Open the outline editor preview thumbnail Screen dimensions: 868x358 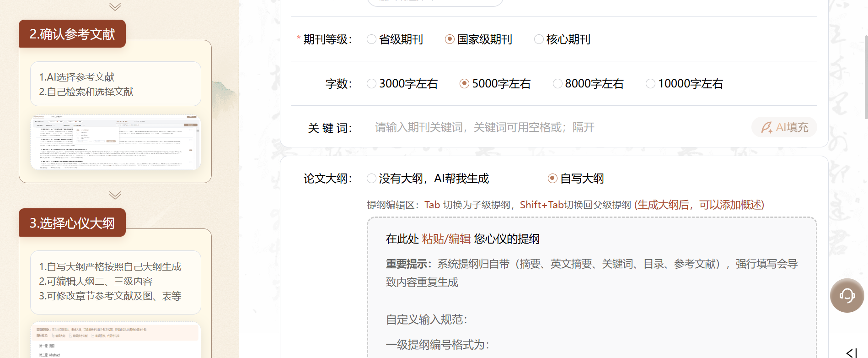pyautogui.click(x=116, y=340)
